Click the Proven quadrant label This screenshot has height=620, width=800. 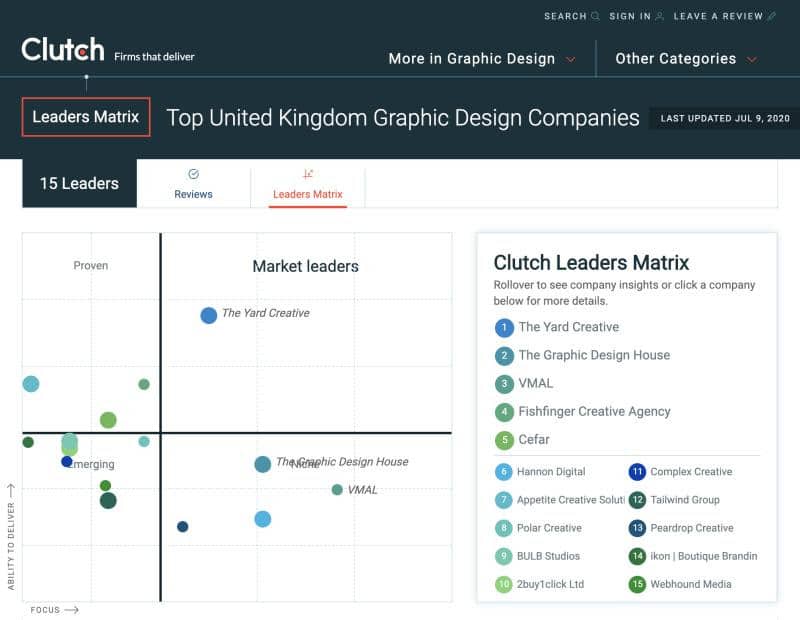click(91, 265)
